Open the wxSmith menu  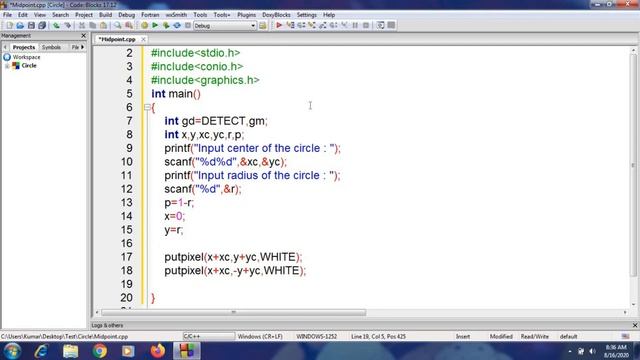click(176, 15)
